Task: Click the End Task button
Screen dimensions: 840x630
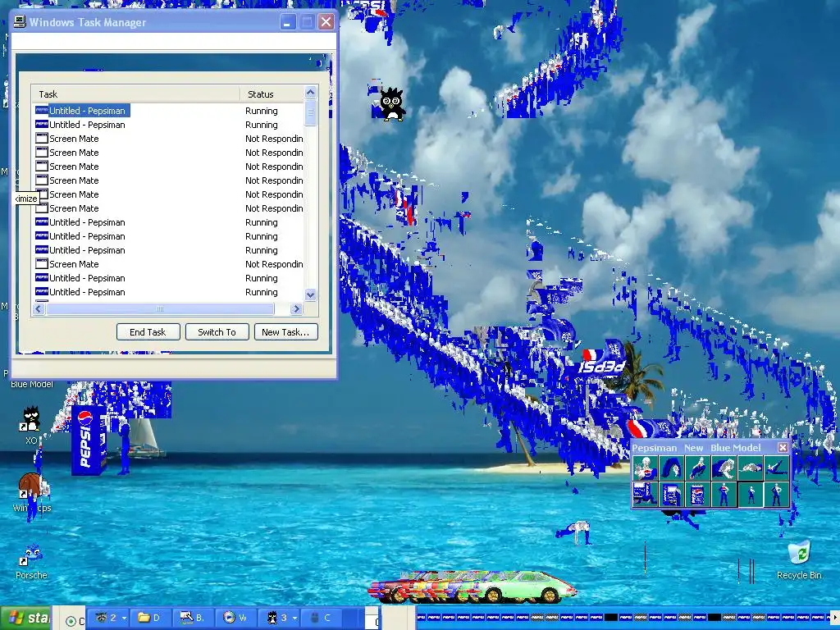Action: tap(148, 332)
